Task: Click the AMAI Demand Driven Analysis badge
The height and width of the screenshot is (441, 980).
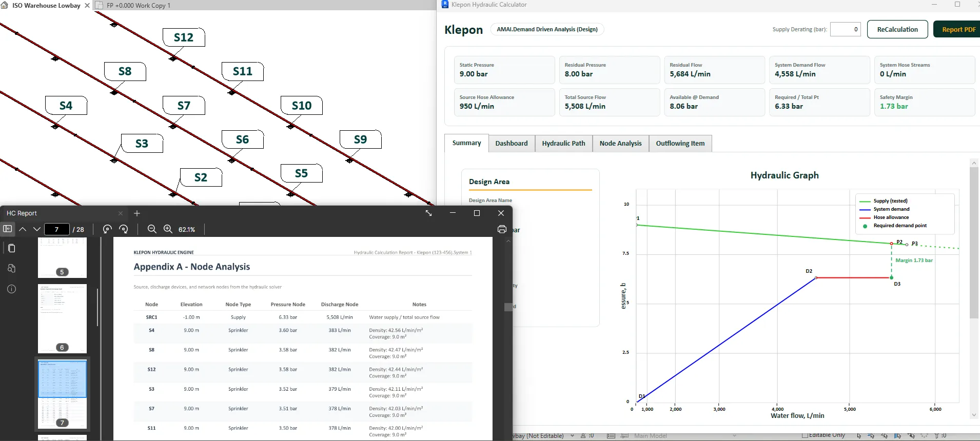Action: [x=547, y=29]
